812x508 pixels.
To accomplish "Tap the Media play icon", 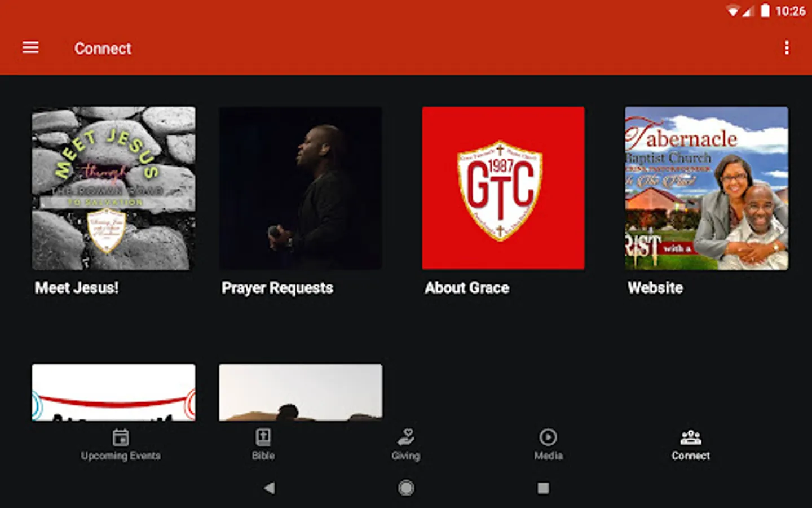I will coord(548,437).
